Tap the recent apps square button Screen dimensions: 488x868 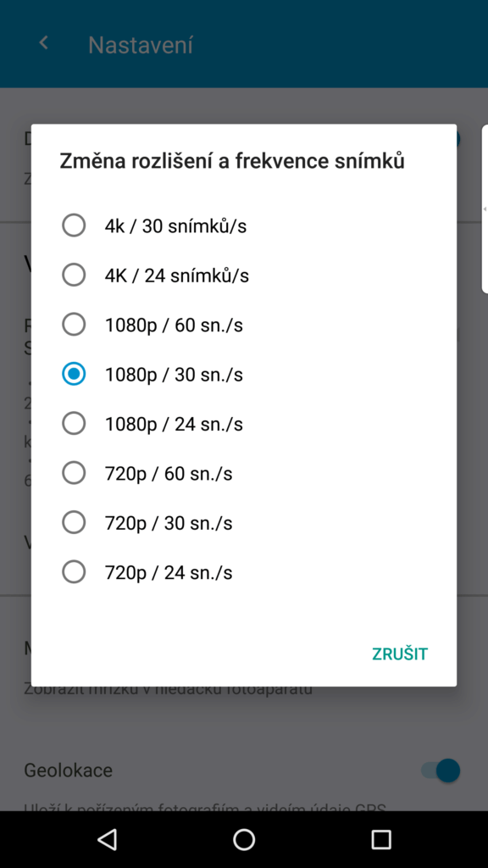380,839
